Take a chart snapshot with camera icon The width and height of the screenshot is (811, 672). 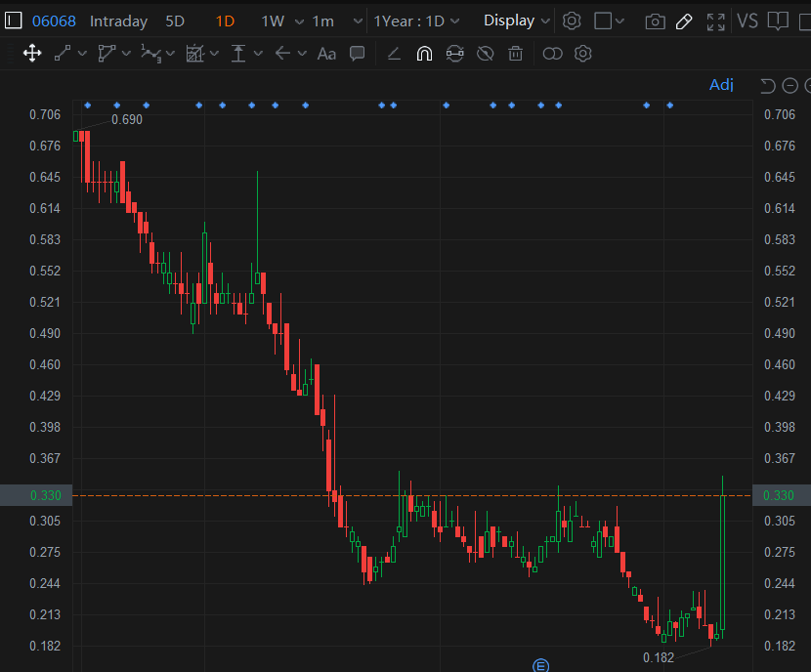point(655,21)
